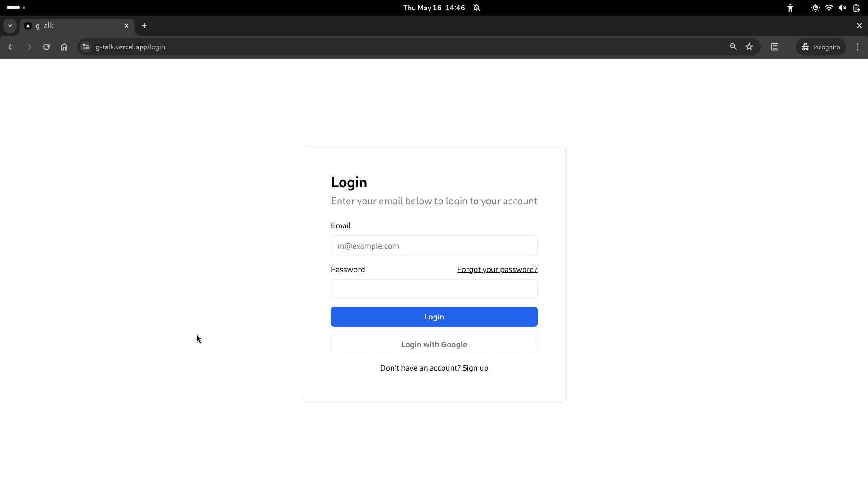Click the Login button
Screen dimensions: 868x488
[x=434, y=316]
